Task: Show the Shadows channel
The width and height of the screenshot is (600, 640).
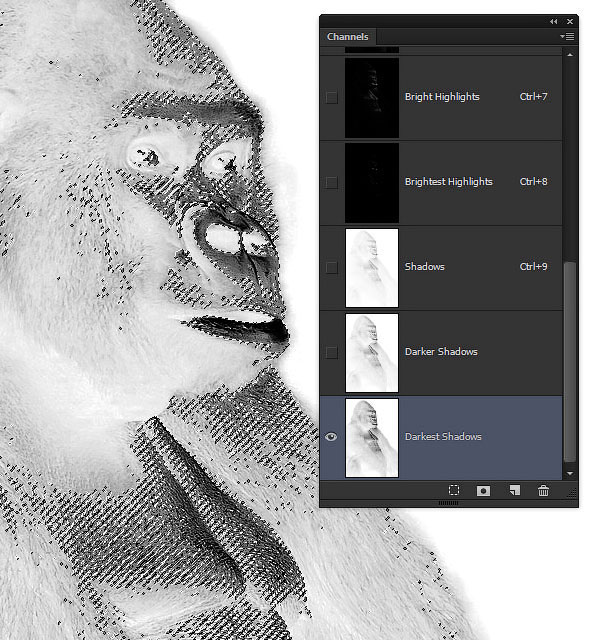Action: pyautogui.click(x=331, y=267)
